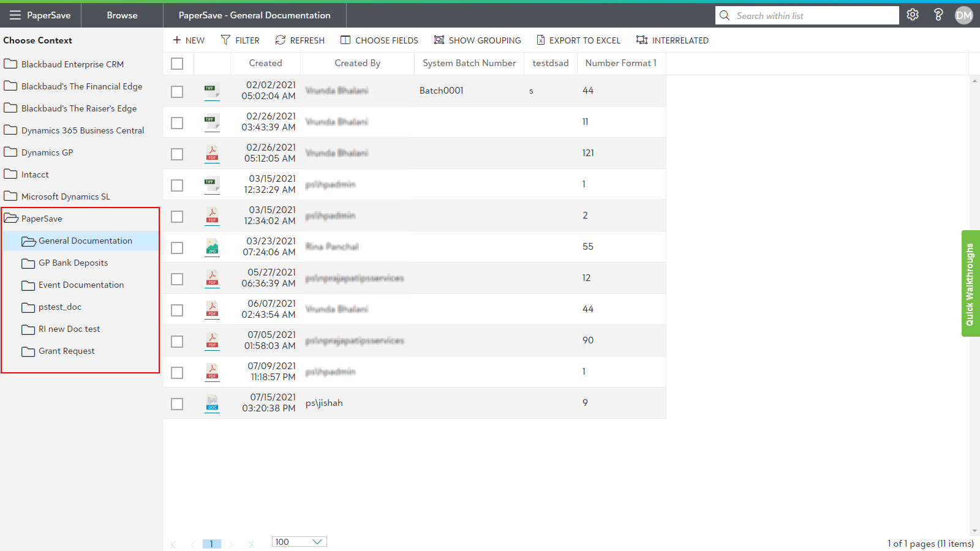The image size is (980, 551).
Task: Open the hamburger menu next to PaperSave
Action: click(15, 15)
